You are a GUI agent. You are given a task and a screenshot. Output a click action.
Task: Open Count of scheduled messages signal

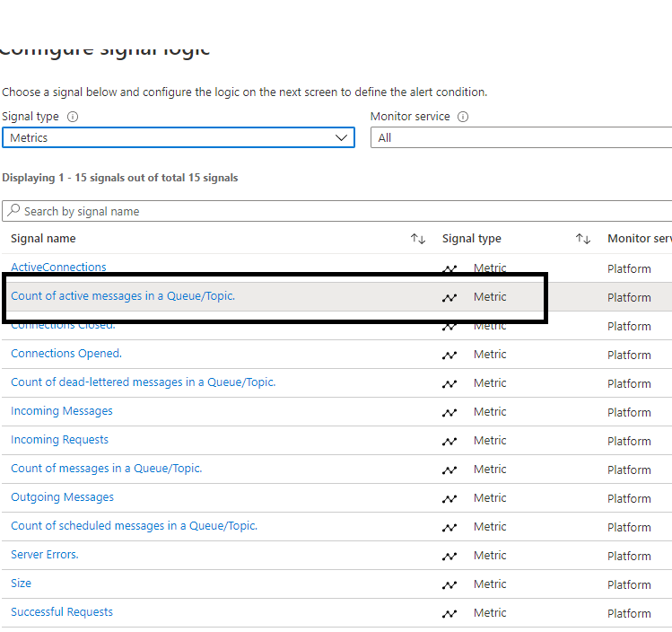(134, 526)
